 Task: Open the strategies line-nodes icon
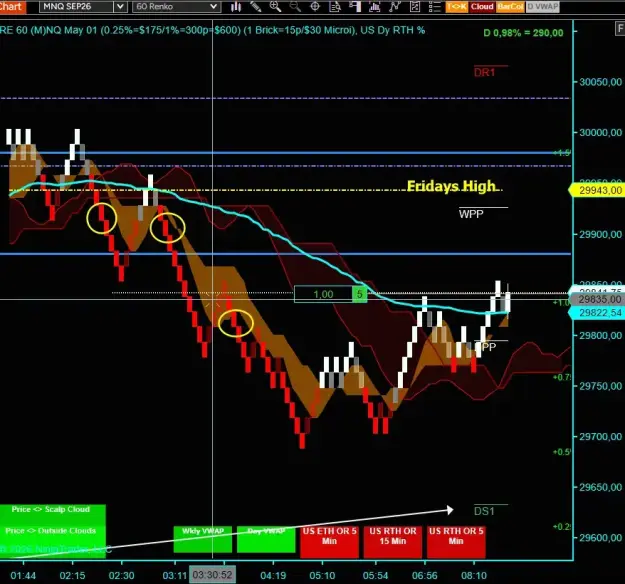click(x=395, y=6)
